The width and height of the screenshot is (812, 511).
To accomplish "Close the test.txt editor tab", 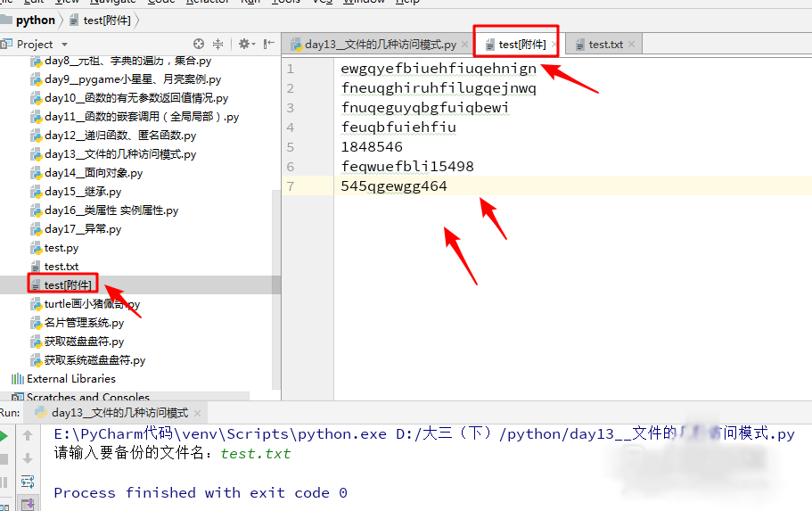I will pyautogui.click(x=631, y=45).
